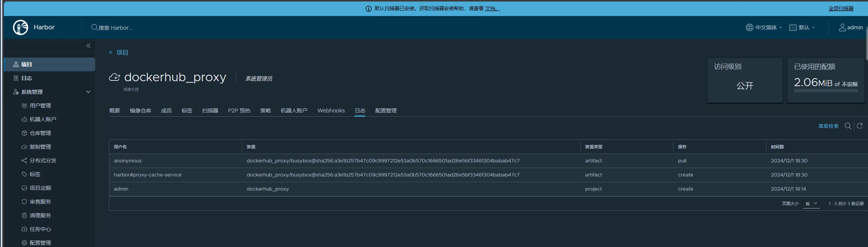The image size is (868, 247).
Task: Switch to the 标签 tab
Action: (187, 111)
